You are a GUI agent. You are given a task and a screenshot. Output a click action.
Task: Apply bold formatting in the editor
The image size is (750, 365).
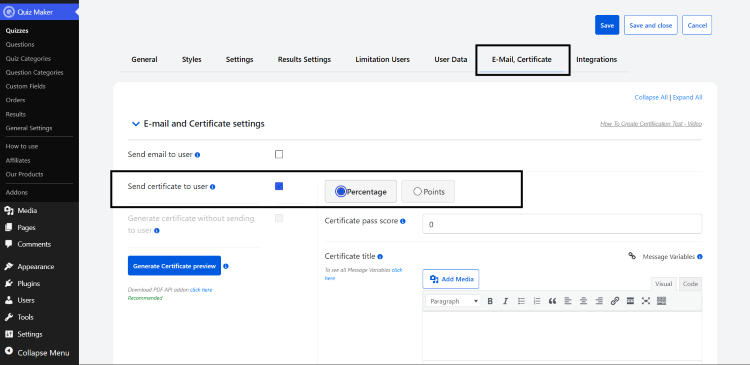click(x=490, y=301)
